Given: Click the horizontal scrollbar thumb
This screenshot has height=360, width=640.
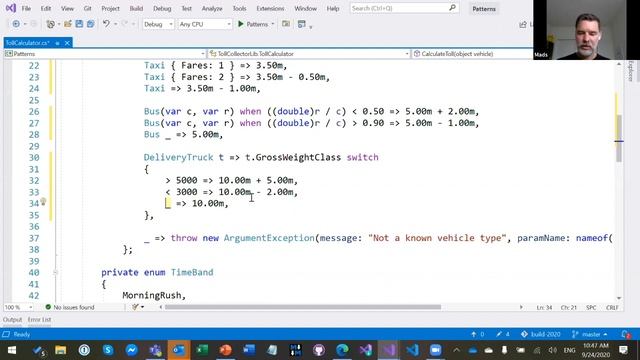Looking at the screenshot, I should [x=303, y=307].
